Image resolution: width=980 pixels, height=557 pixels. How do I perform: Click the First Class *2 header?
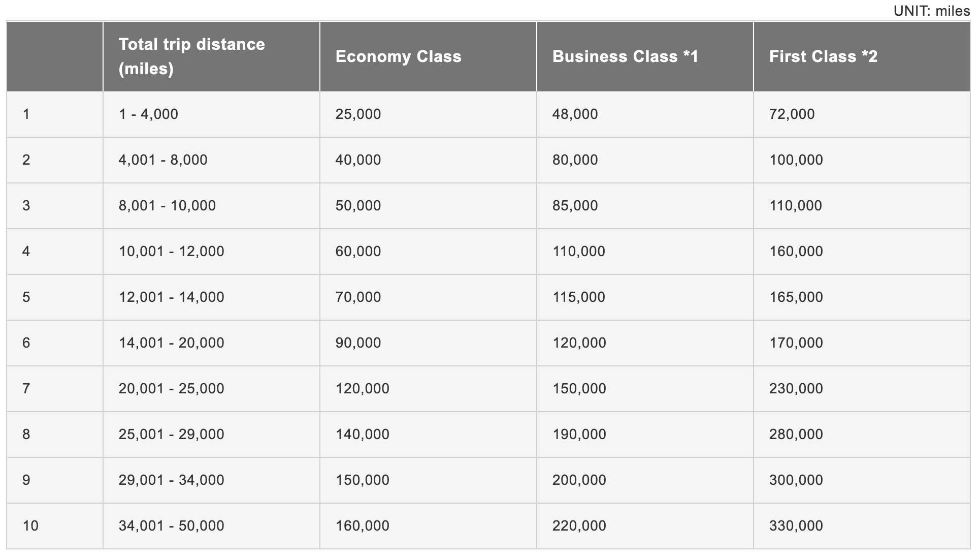(862, 56)
